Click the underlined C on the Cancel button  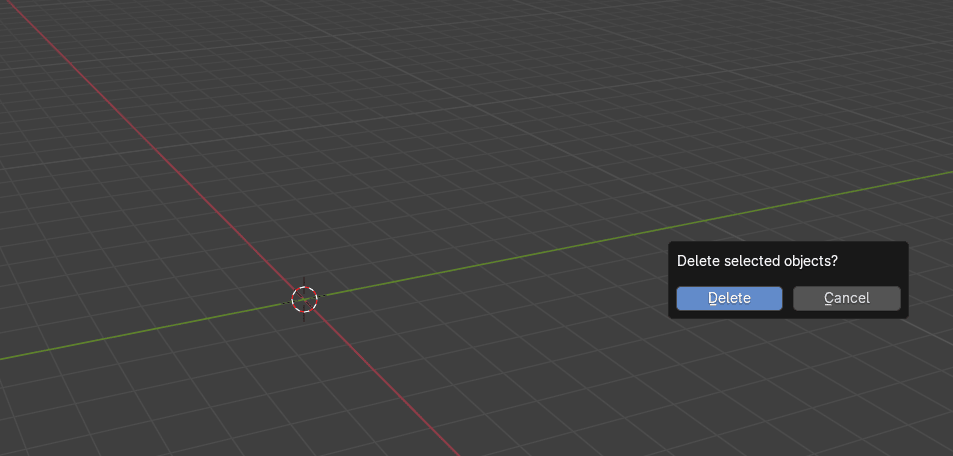(x=829, y=298)
